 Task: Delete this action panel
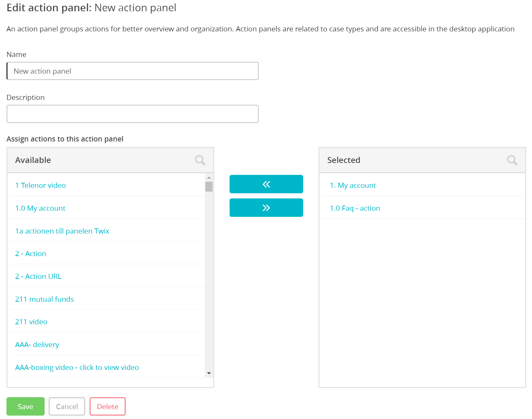[x=108, y=406]
